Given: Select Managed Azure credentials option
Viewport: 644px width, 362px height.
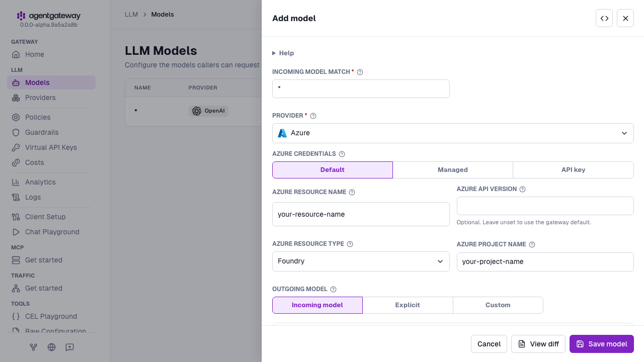Looking at the screenshot, I should click(x=453, y=170).
